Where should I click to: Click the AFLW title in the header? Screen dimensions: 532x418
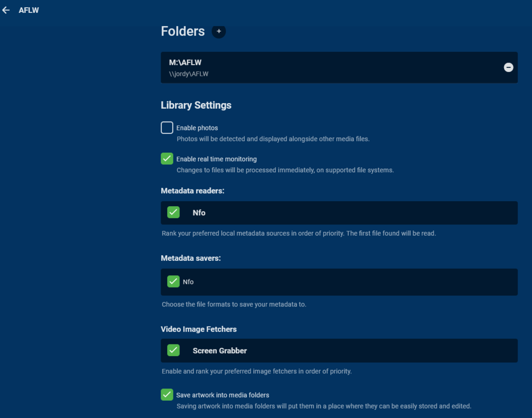pos(28,9)
